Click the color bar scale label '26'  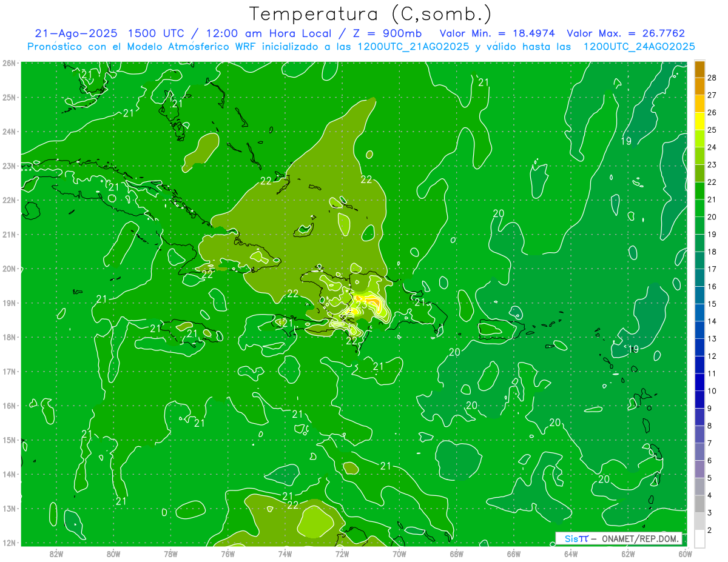point(712,113)
